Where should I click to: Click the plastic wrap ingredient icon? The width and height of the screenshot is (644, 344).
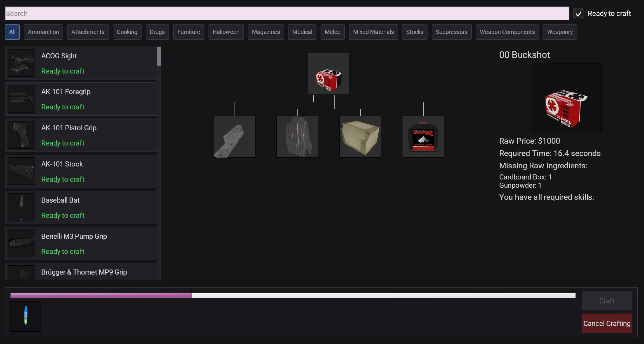pyautogui.click(x=297, y=137)
